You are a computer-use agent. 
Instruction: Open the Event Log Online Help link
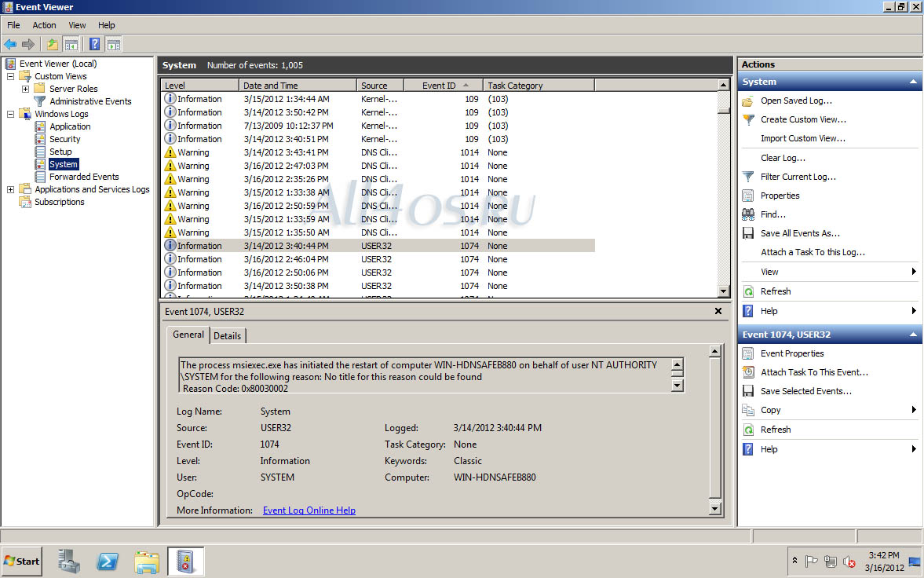point(309,510)
